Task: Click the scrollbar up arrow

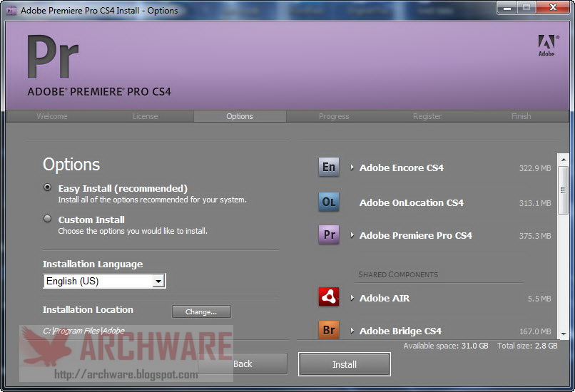Action: click(563, 160)
